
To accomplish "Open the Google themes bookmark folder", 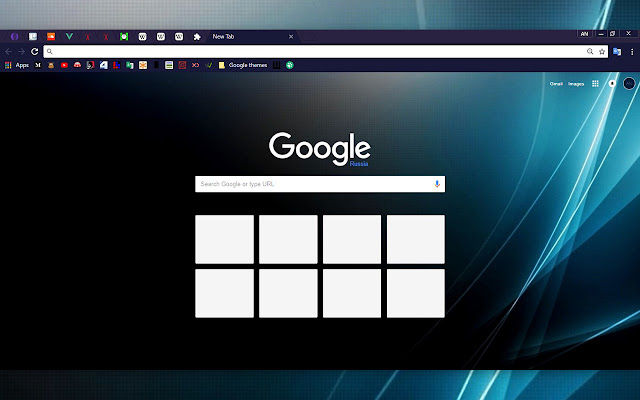I will (x=243, y=65).
